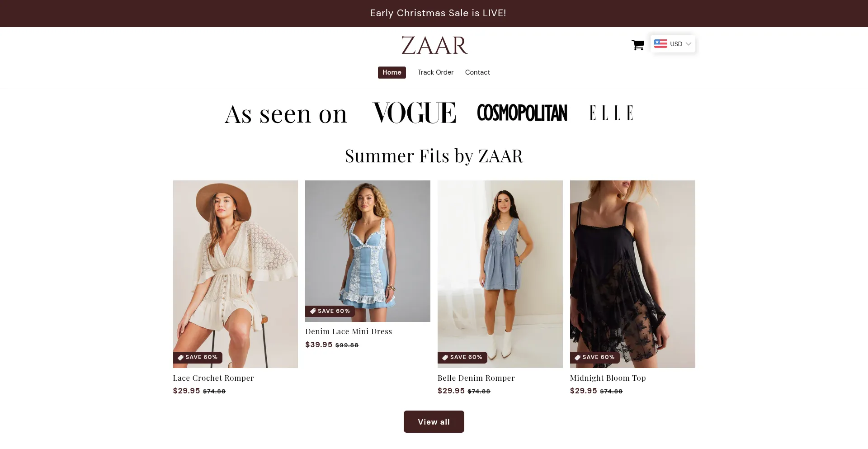Viewport: 868px width, 449px height.
Task: Open the Contact page
Action: pyautogui.click(x=477, y=72)
